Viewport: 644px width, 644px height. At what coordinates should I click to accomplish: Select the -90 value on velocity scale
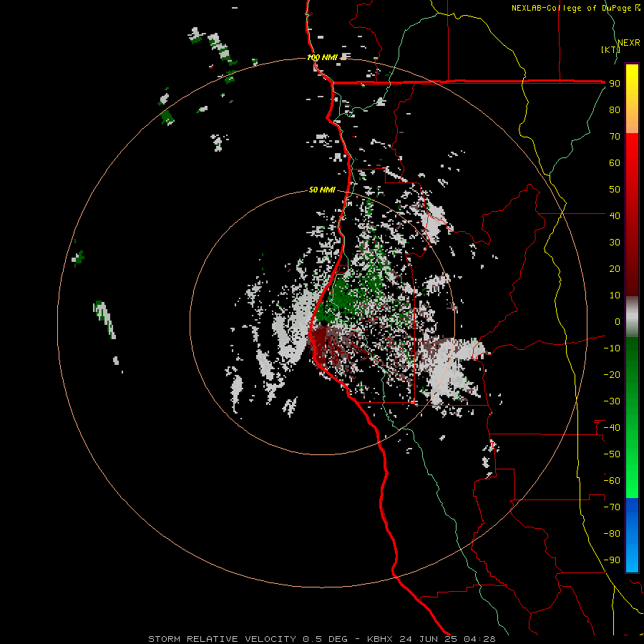click(x=612, y=560)
